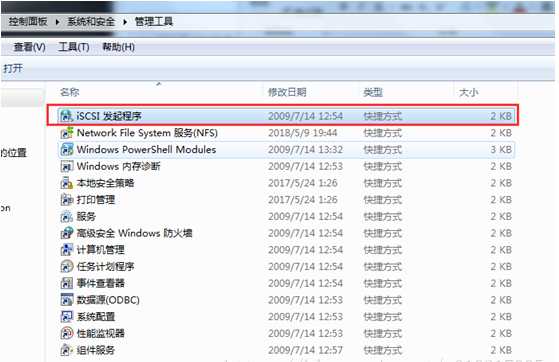This screenshot has width=559, height=362.
Task: Select the 性能监视器 icon
Action: click(x=67, y=333)
